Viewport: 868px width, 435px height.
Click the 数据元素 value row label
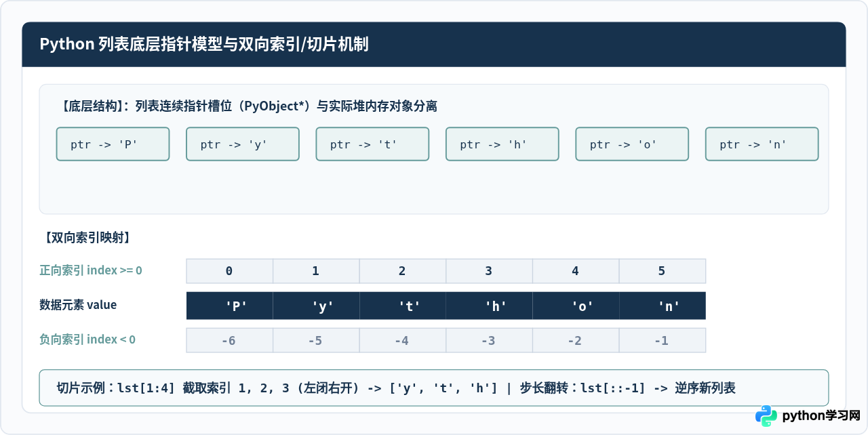point(78,305)
